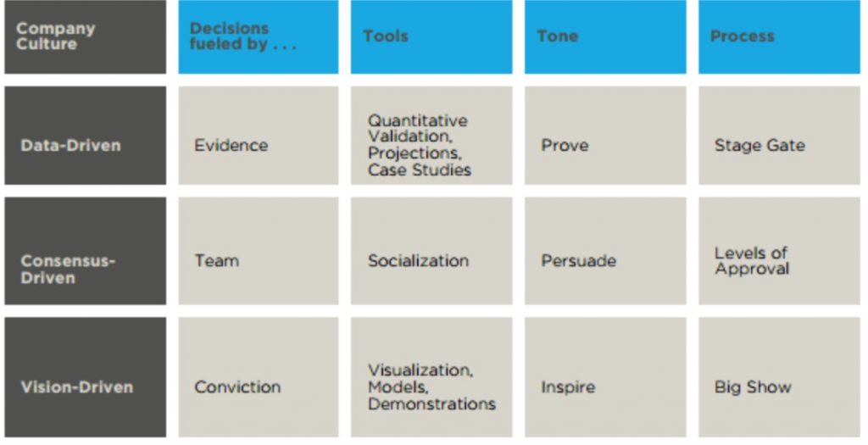This screenshot has height=445, width=868.
Task: Click the Inspire cell
Action: pos(605,377)
